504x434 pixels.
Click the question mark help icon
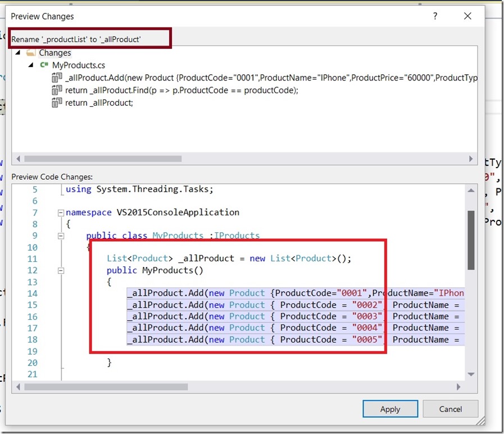435,16
